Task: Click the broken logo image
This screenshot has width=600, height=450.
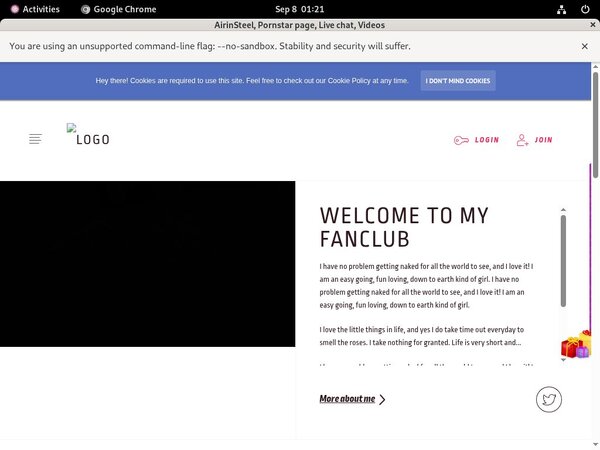Action: click(x=72, y=128)
